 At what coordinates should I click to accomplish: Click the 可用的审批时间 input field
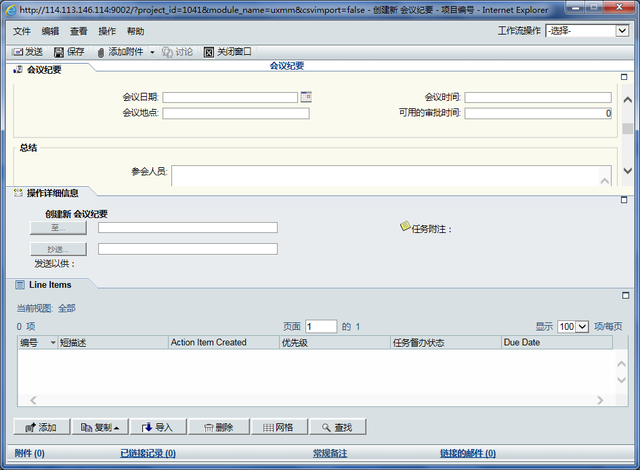pos(538,113)
